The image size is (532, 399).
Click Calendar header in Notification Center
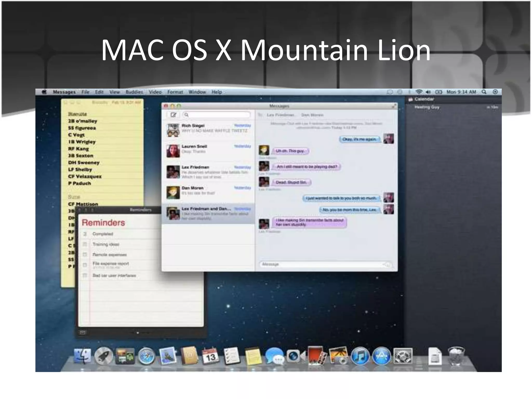tap(424, 99)
